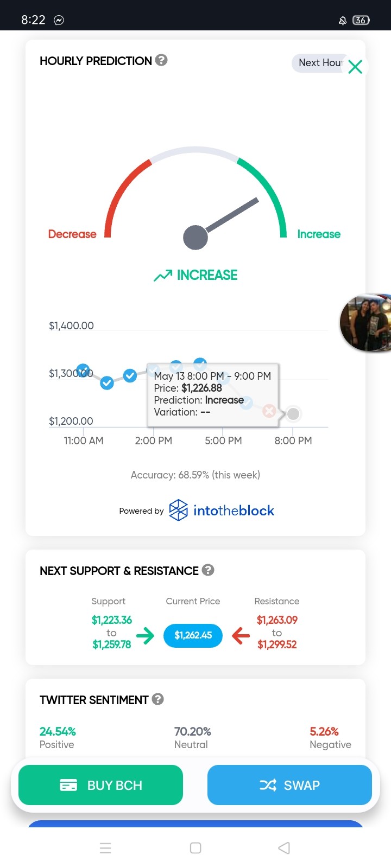Tap the Android back navigation icon
The image size is (391, 868).
pos(284,848)
